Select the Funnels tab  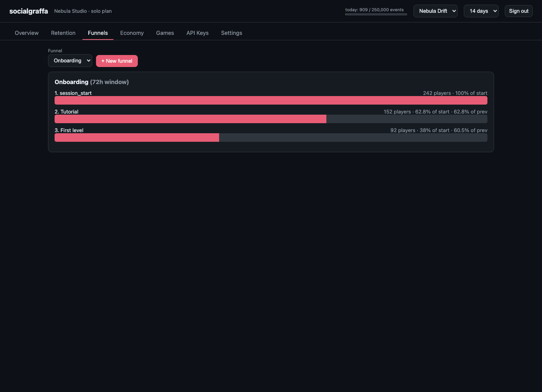(x=98, y=33)
